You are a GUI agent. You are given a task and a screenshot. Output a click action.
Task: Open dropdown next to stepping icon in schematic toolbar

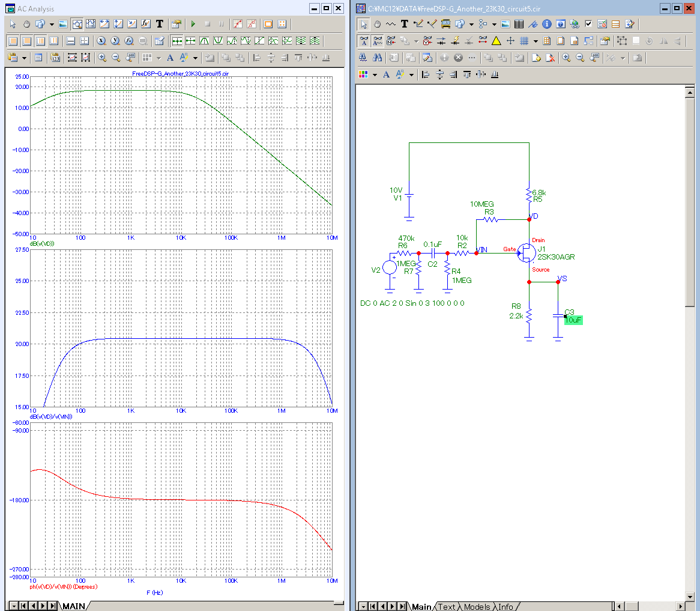coord(471,24)
